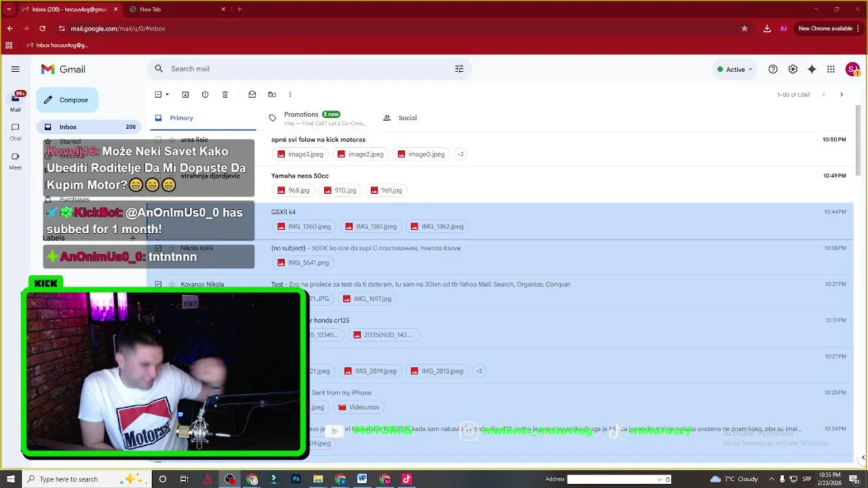Go to the next page of emails
Screen dimensions: 868x488
coord(842,95)
